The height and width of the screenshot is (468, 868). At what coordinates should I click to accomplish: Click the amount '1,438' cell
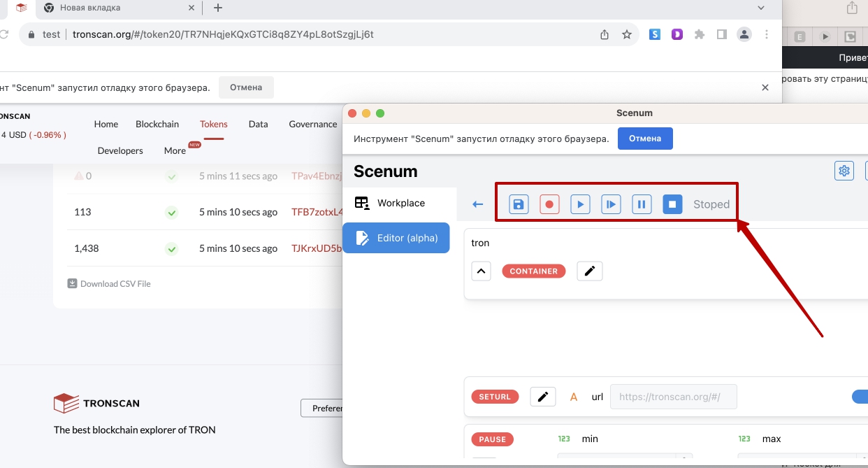[87, 248]
